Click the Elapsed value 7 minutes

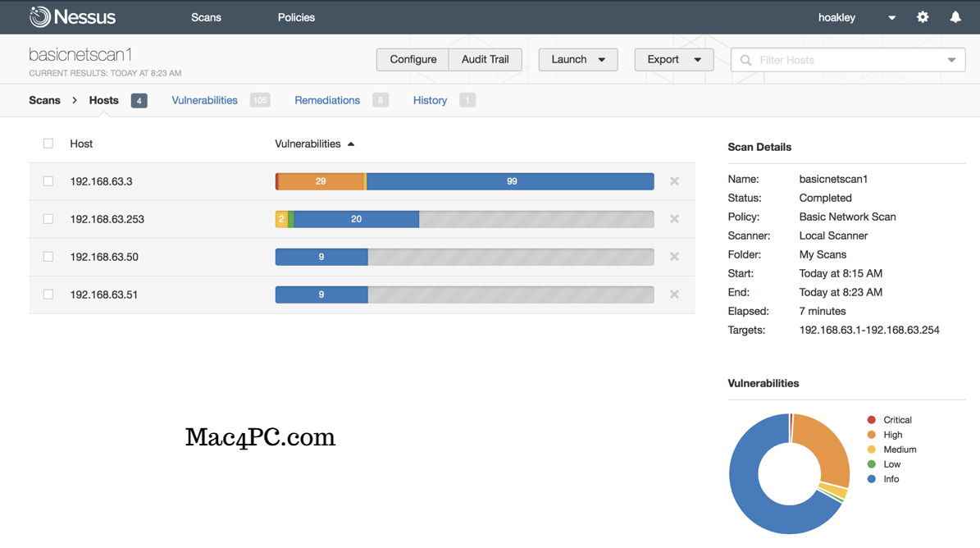(x=822, y=311)
